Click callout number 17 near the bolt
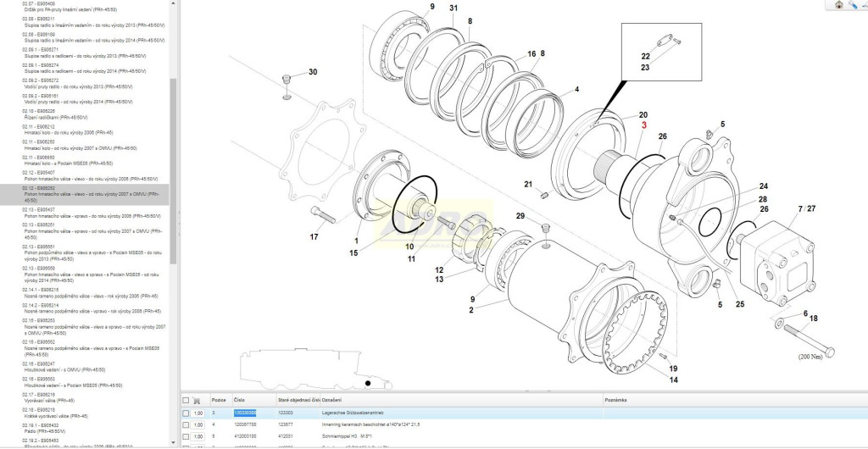This screenshot has height=449, width=868. pyautogui.click(x=314, y=237)
